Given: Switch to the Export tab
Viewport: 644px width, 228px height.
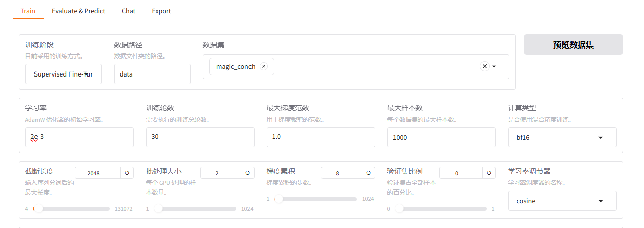Looking at the screenshot, I should 161,11.
